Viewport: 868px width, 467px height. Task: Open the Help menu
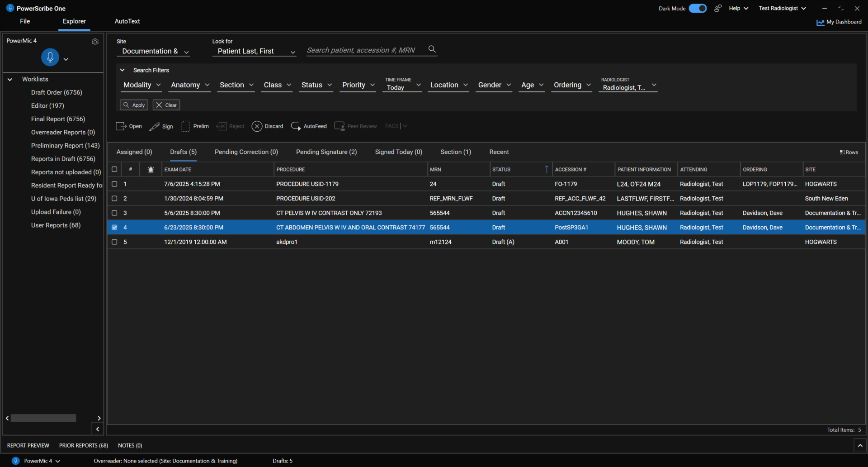coord(738,8)
